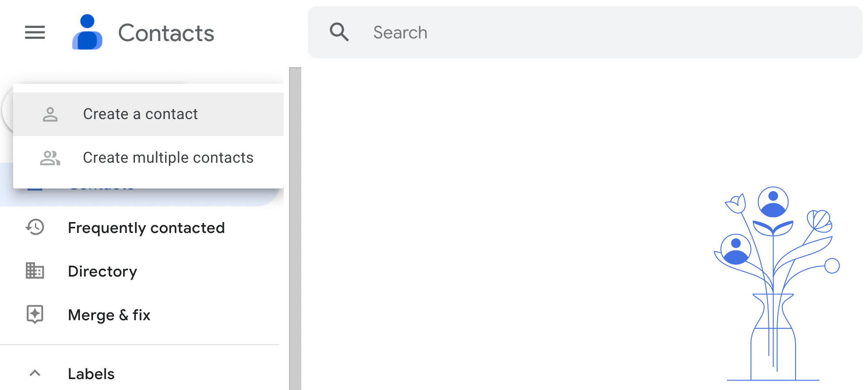Screen dimensions: 868x390
Task: Click the Merge & fix sparkle icon
Action: click(x=35, y=315)
